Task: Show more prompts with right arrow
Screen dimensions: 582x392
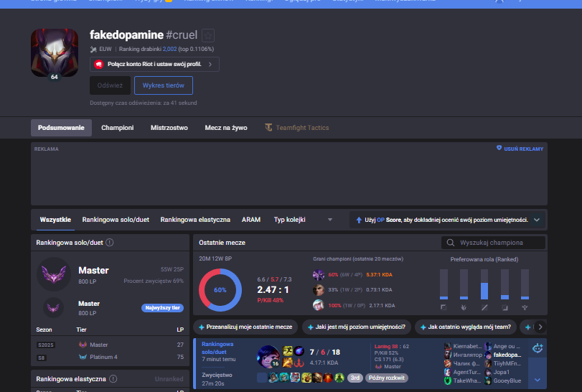Action: coord(540,327)
